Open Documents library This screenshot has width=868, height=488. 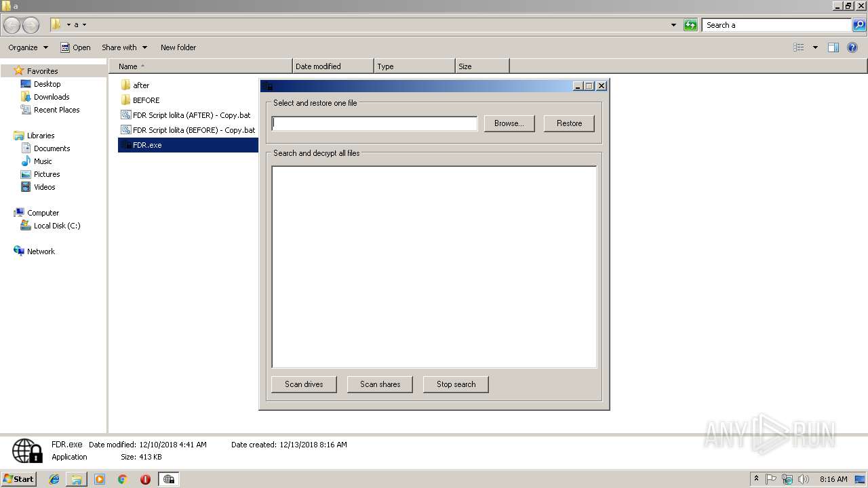52,148
